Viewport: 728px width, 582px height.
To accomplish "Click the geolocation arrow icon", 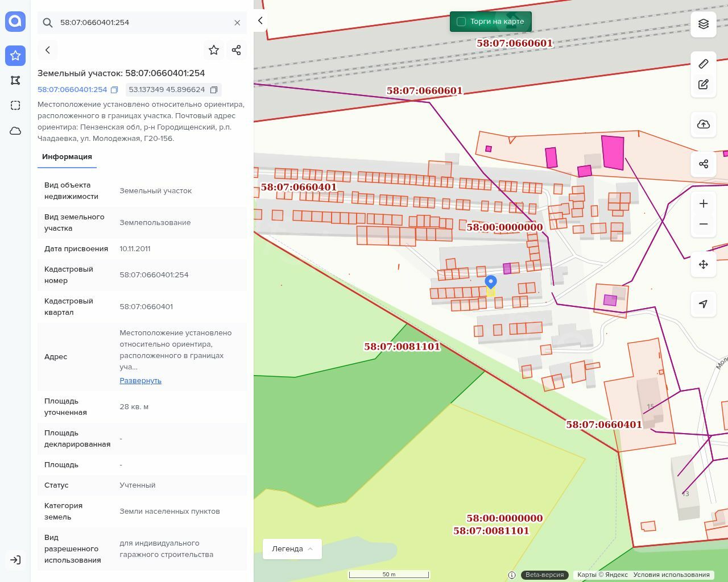I will (x=704, y=304).
